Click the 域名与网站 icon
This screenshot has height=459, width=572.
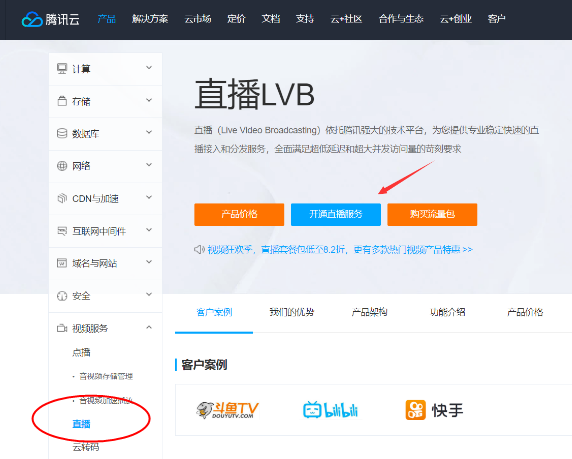tap(62, 263)
